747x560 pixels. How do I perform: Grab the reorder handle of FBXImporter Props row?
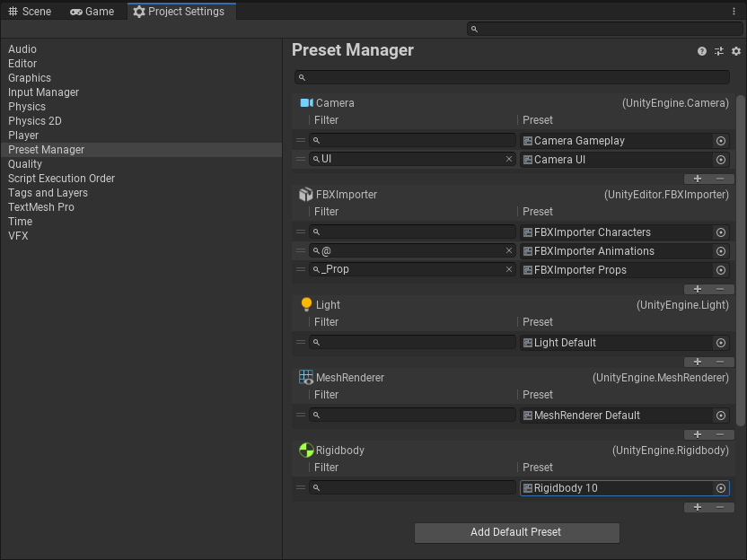pyautogui.click(x=301, y=269)
